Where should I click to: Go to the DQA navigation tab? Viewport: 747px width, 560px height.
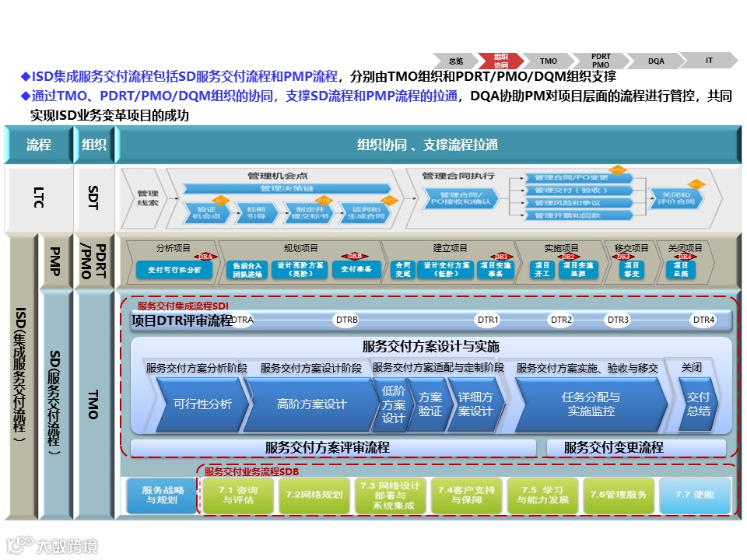[656, 61]
